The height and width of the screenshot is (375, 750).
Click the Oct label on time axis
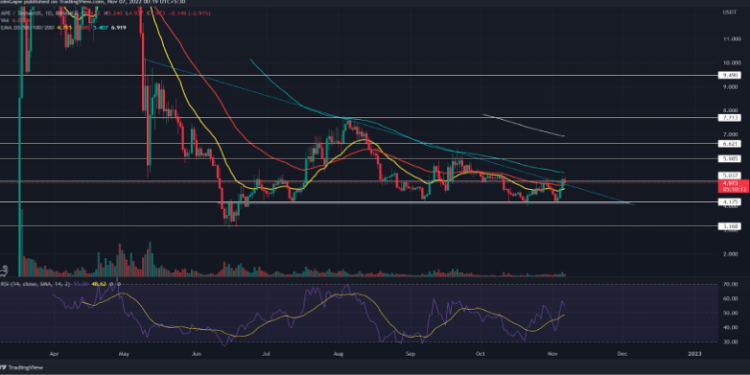pyautogui.click(x=480, y=353)
